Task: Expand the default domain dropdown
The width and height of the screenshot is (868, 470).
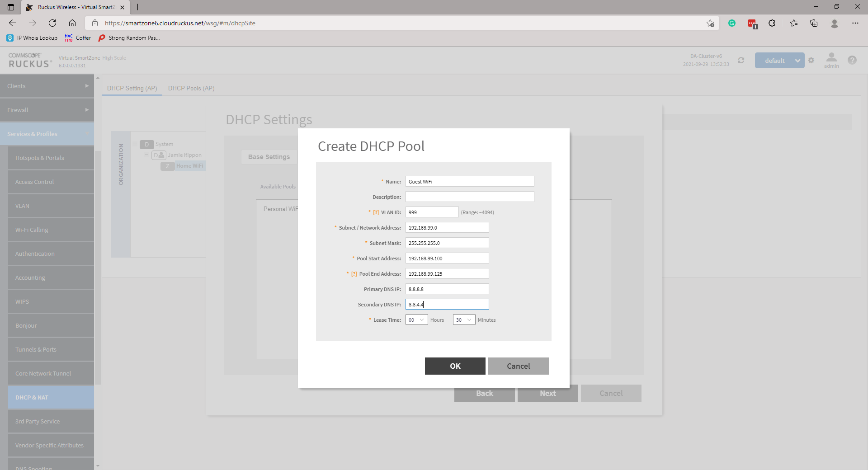Action: pyautogui.click(x=797, y=61)
